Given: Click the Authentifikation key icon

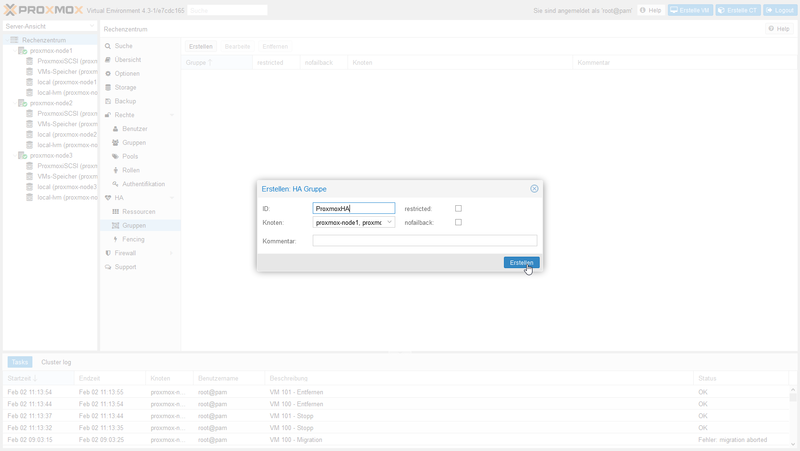Looking at the screenshot, I should click(115, 184).
